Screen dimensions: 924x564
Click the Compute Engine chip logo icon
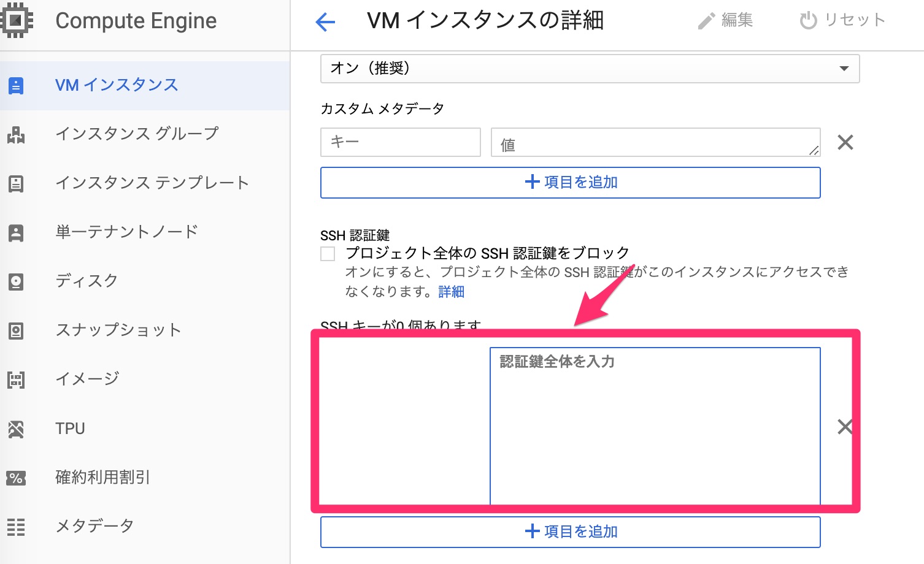(16, 20)
